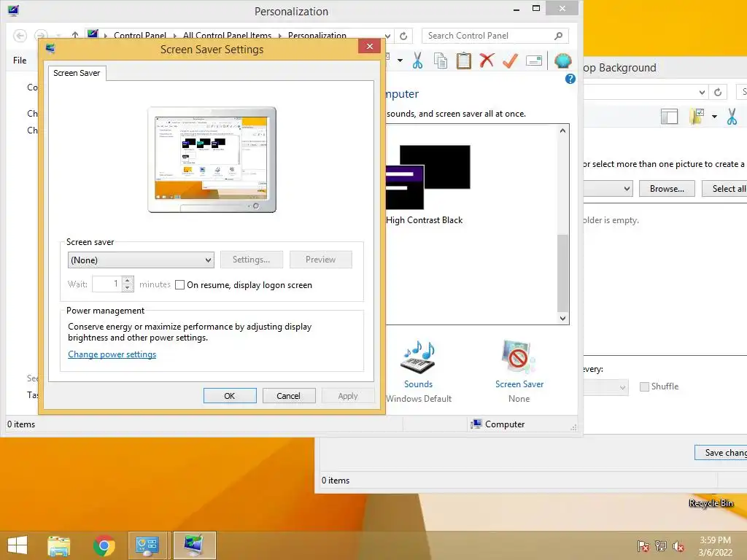Click refresh icon in Desktop Background address bar
747x560 pixels.
(718, 92)
